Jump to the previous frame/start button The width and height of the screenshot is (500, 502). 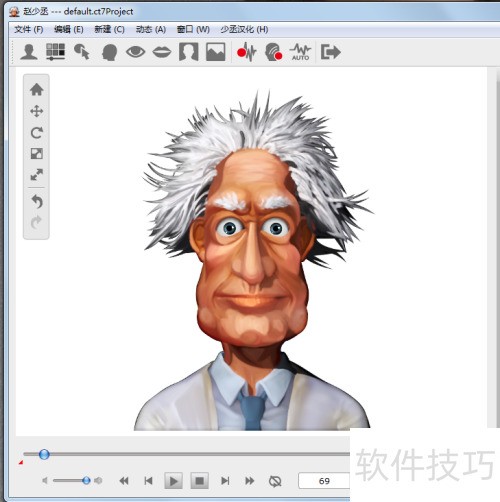coord(148,481)
